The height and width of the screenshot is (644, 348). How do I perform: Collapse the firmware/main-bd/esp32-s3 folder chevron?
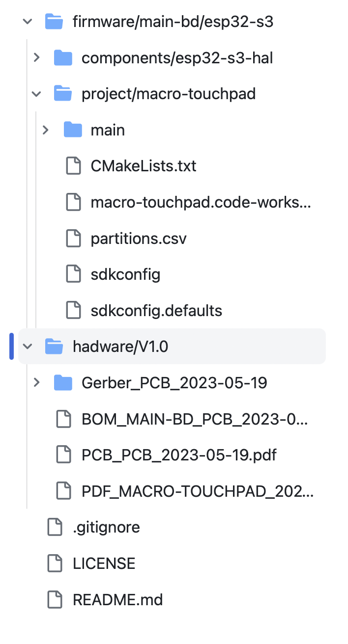28,22
